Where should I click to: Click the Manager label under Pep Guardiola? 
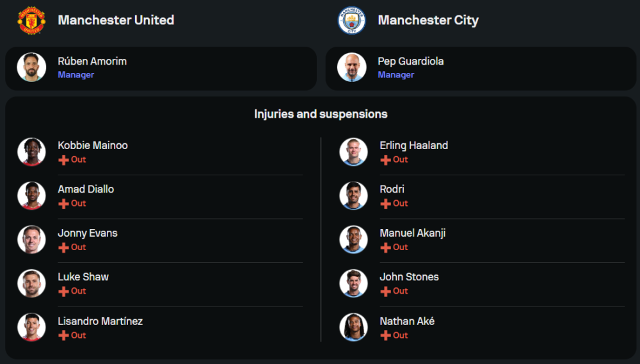pos(396,75)
